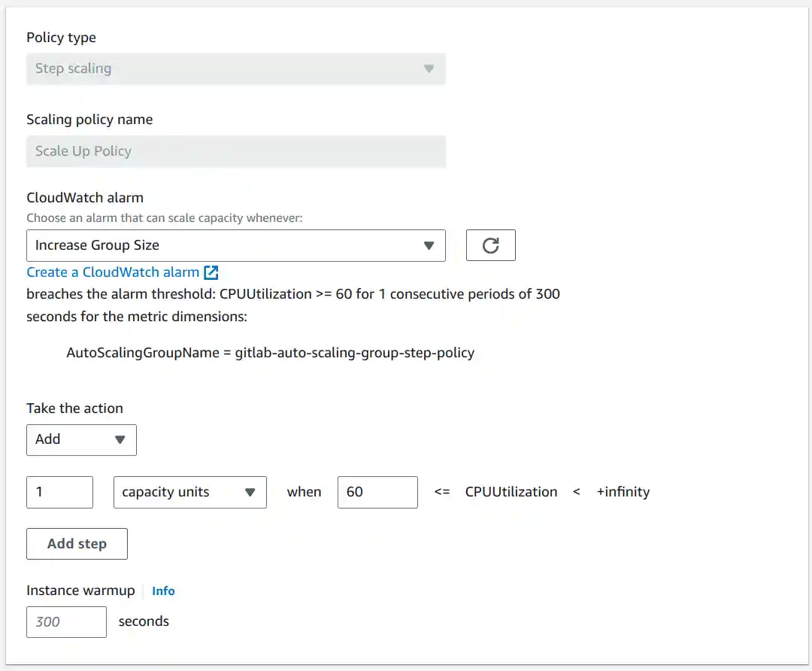The width and height of the screenshot is (812, 671).
Task: Click the dropdown arrow on the Step scaling field
Action: point(429,68)
